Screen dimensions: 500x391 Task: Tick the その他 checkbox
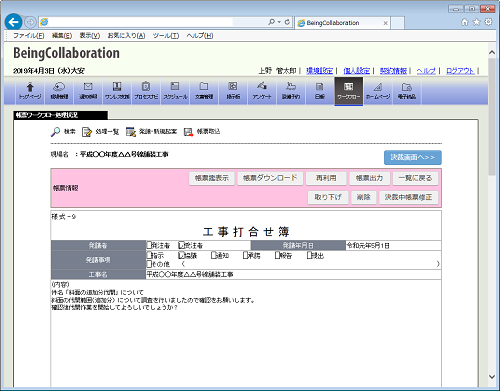click(x=149, y=264)
